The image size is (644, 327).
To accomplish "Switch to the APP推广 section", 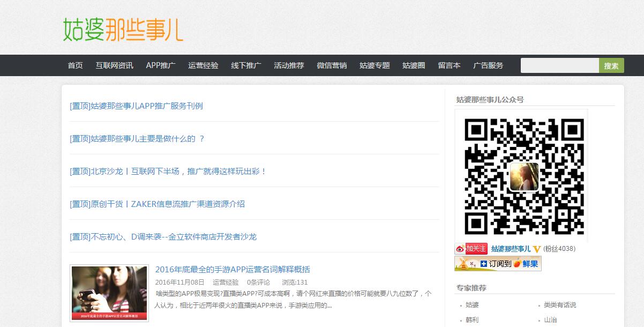I will pyautogui.click(x=161, y=65).
